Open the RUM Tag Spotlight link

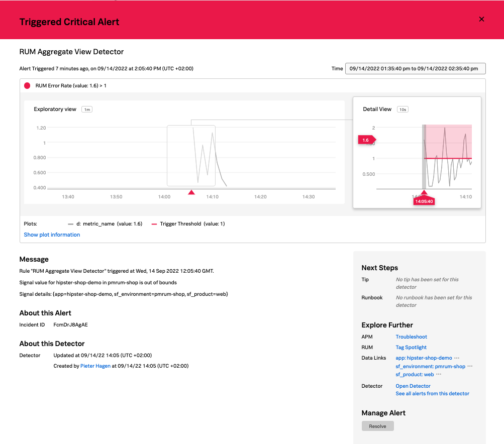(x=411, y=348)
